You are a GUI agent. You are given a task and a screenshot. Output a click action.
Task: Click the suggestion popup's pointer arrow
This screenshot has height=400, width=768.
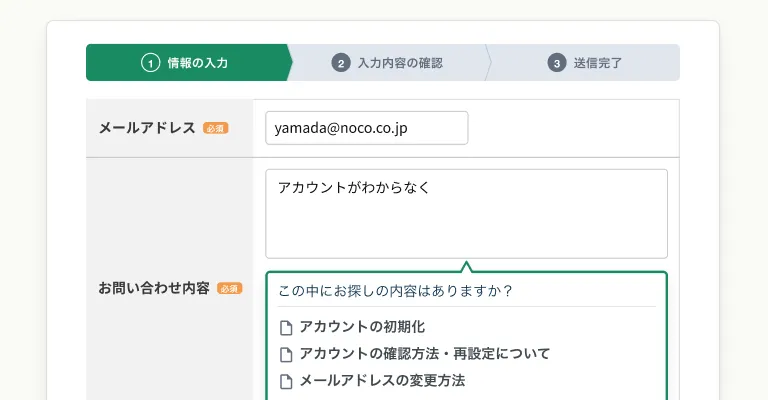464,267
